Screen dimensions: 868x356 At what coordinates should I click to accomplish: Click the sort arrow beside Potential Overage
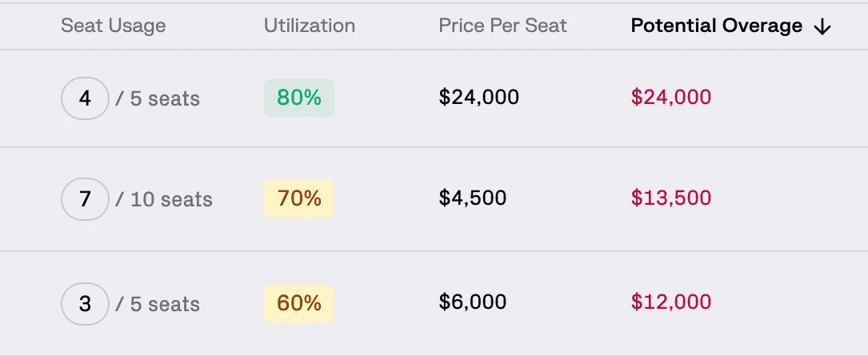[x=822, y=27]
